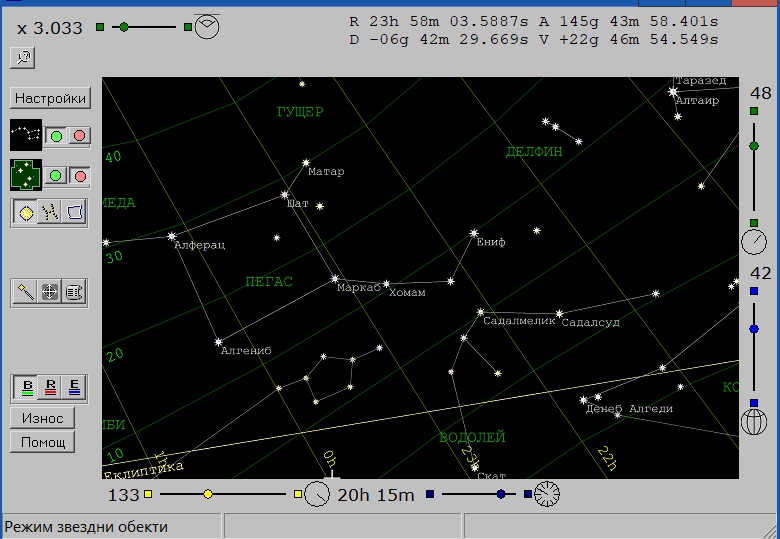Click left dark blue time decrease square

point(430,494)
